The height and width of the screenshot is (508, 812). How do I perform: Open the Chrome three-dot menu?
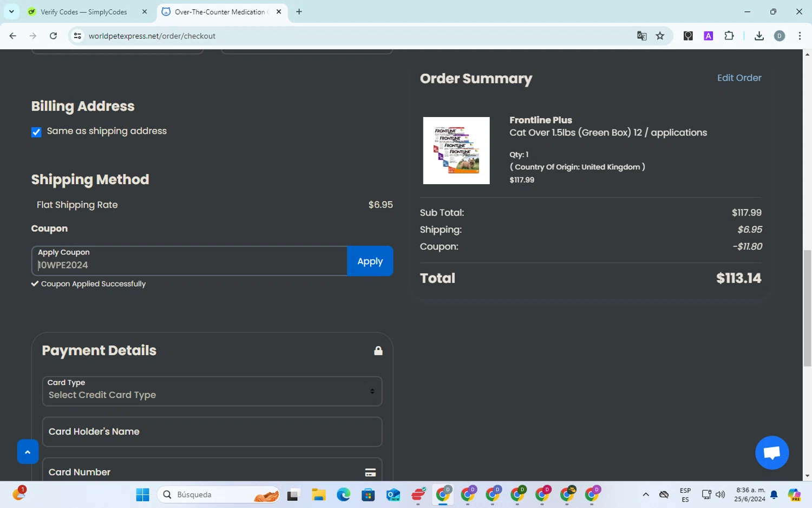(800, 36)
